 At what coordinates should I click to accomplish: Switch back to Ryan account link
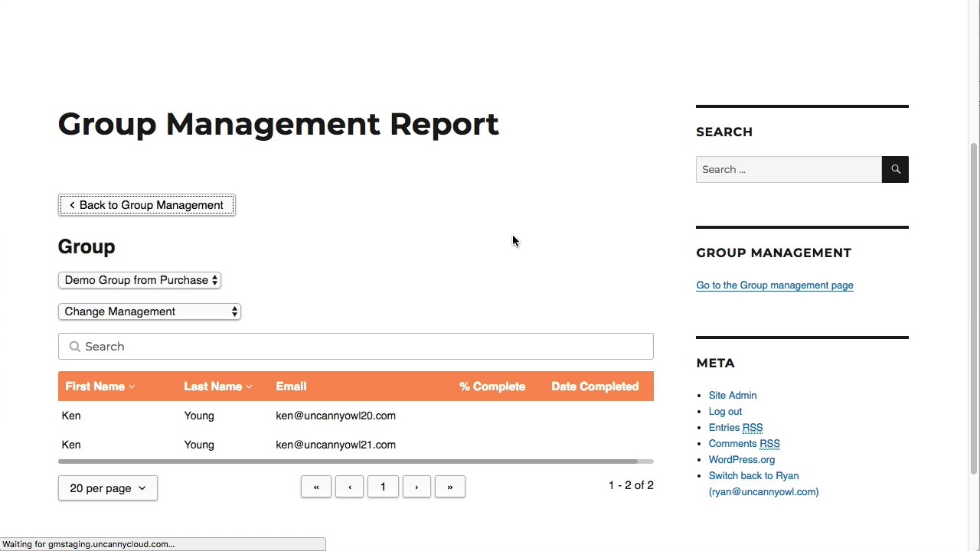tap(763, 484)
